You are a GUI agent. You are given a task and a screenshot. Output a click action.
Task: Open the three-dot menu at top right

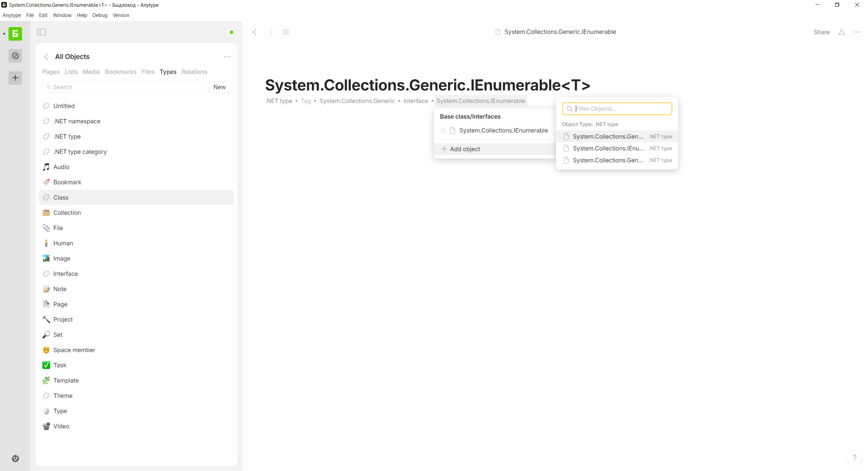[x=857, y=32]
